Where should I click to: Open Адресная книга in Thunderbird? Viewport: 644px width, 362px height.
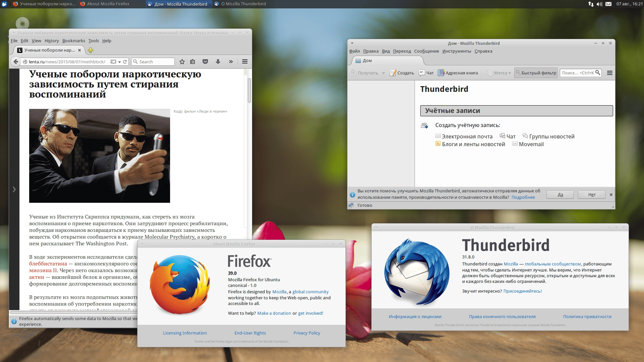(x=458, y=73)
